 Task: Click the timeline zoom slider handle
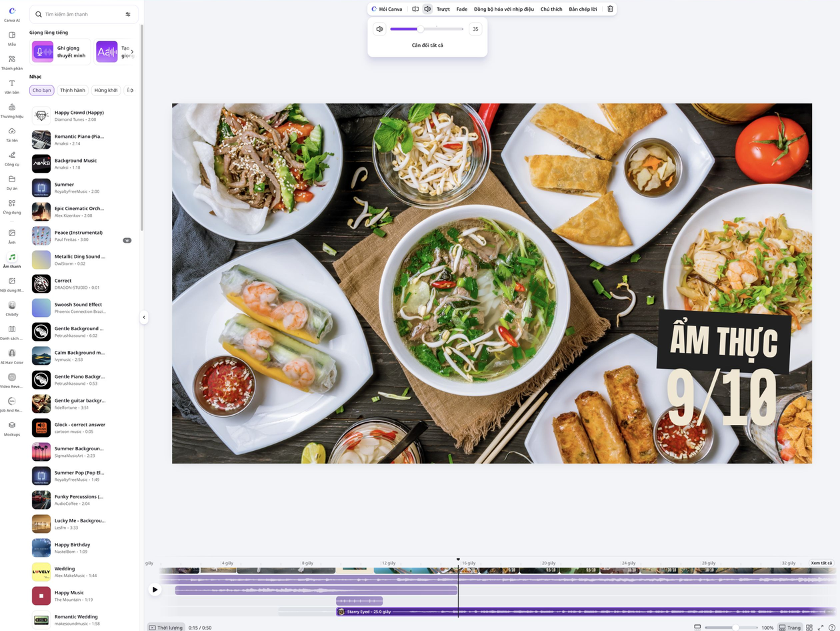pos(735,628)
